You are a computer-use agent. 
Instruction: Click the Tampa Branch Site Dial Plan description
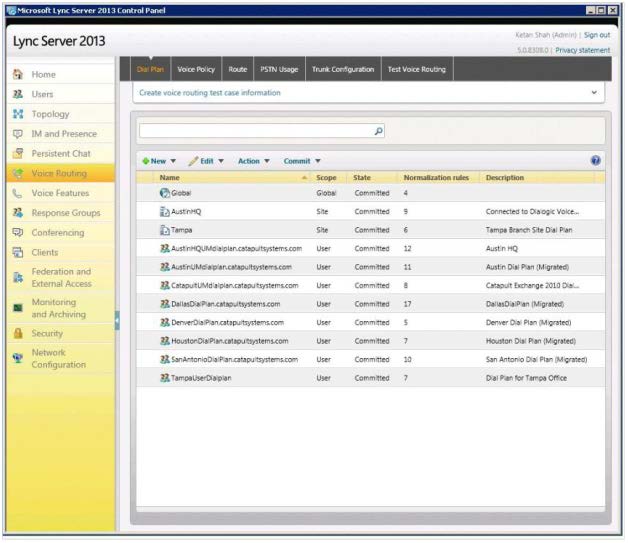[x=529, y=230]
